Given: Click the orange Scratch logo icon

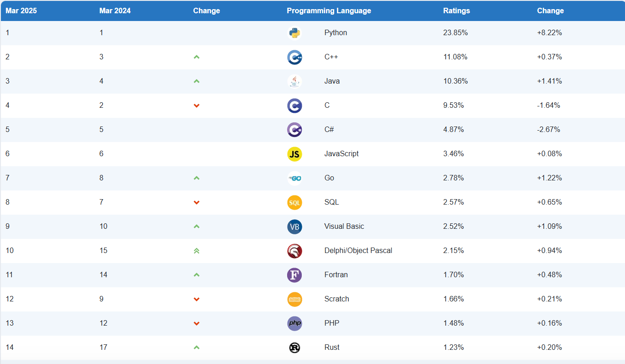Looking at the screenshot, I should 294,299.
